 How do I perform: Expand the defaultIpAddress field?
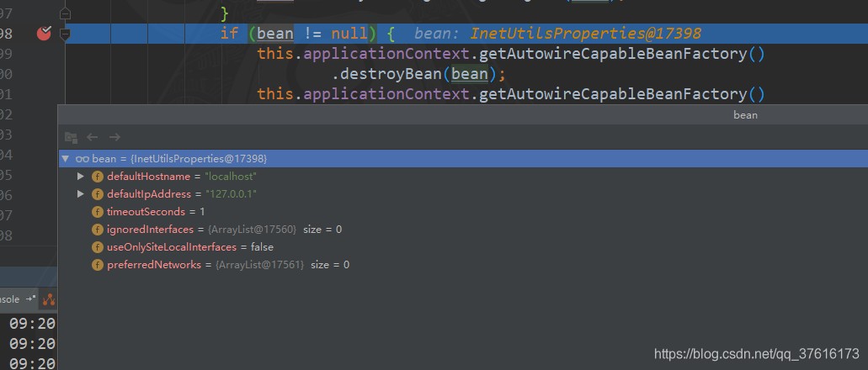[x=80, y=194]
